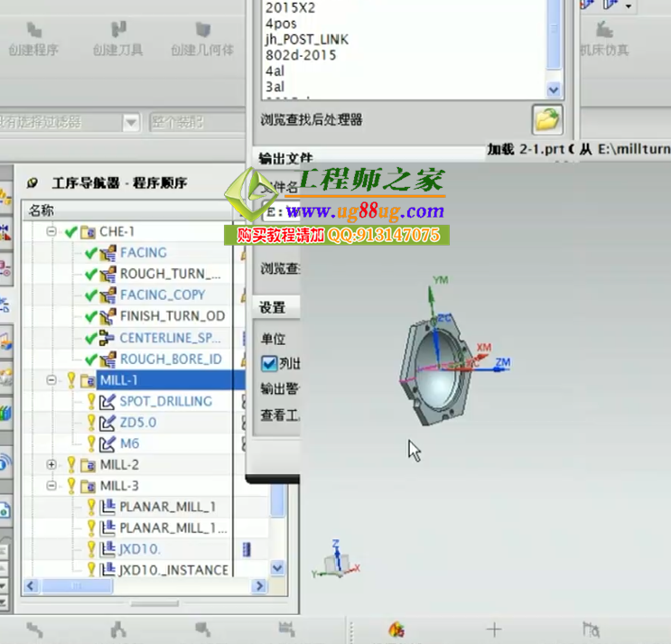Open the assembly filter dropdown arrow
Viewport: 671px width, 644px height.
tap(131, 122)
